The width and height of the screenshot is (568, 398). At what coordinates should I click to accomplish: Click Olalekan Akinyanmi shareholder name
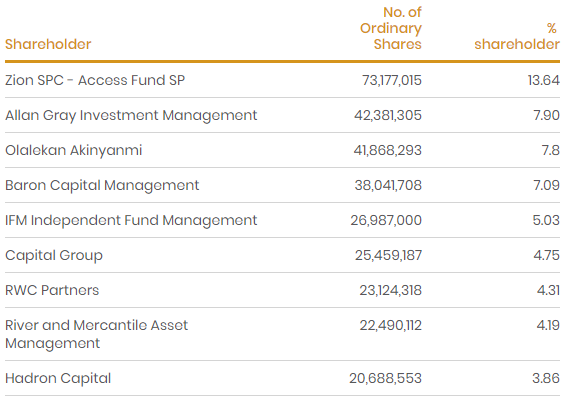pyautogui.click(x=74, y=150)
